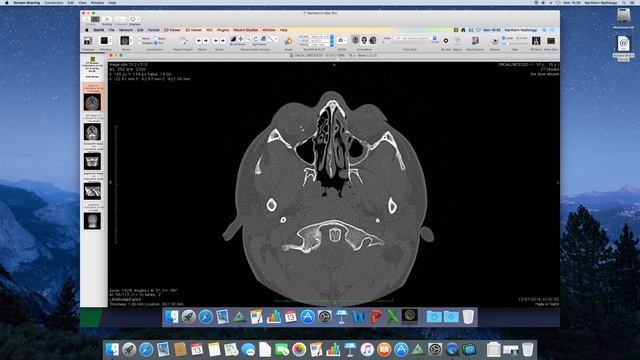640x360 pixels.
Task: Click the Series tiling icon in toolbar
Action: [124, 41]
